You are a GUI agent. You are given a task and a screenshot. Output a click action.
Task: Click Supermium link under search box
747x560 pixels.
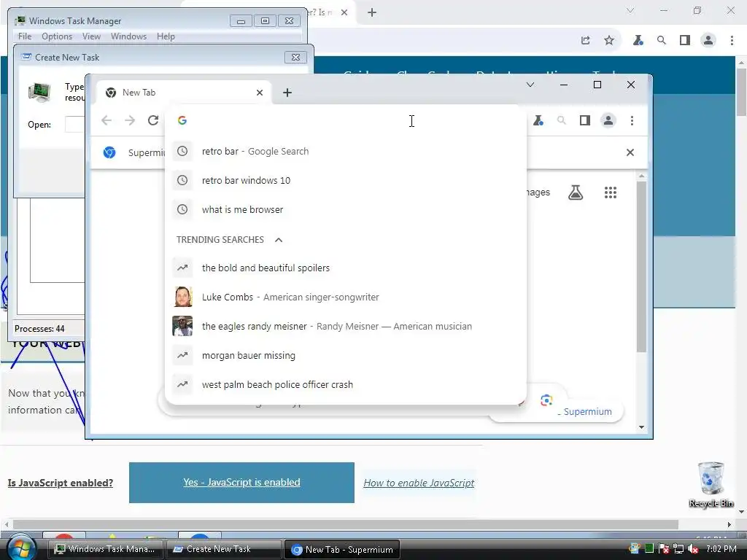(x=587, y=411)
